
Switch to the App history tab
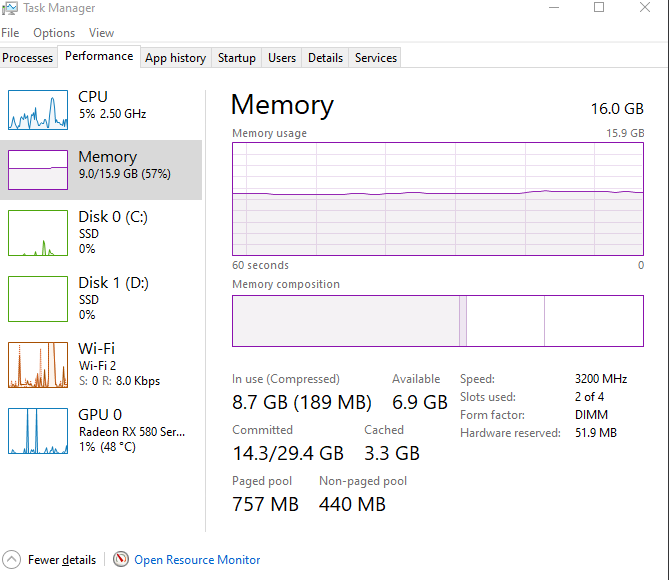point(175,58)
